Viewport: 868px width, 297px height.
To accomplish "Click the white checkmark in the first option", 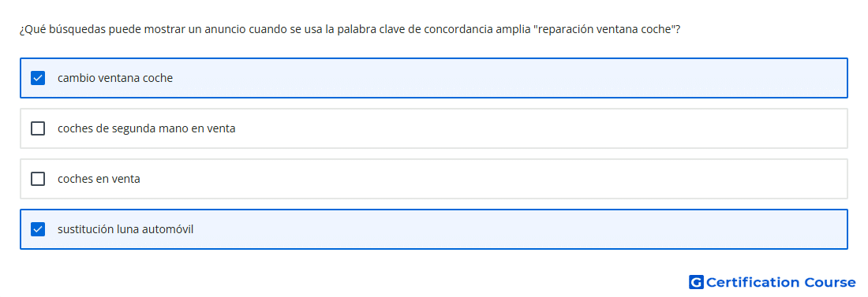I will (x=38, y=78).
